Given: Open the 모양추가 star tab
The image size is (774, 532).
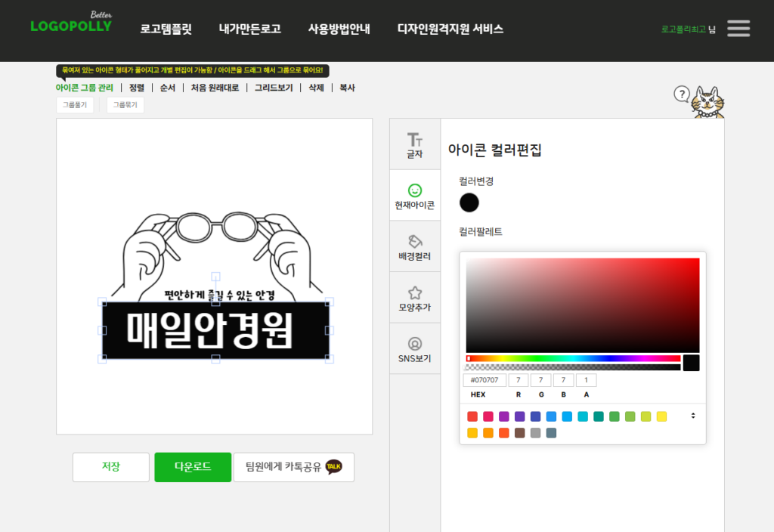Looking at the screenshot, I should point(415,298).
